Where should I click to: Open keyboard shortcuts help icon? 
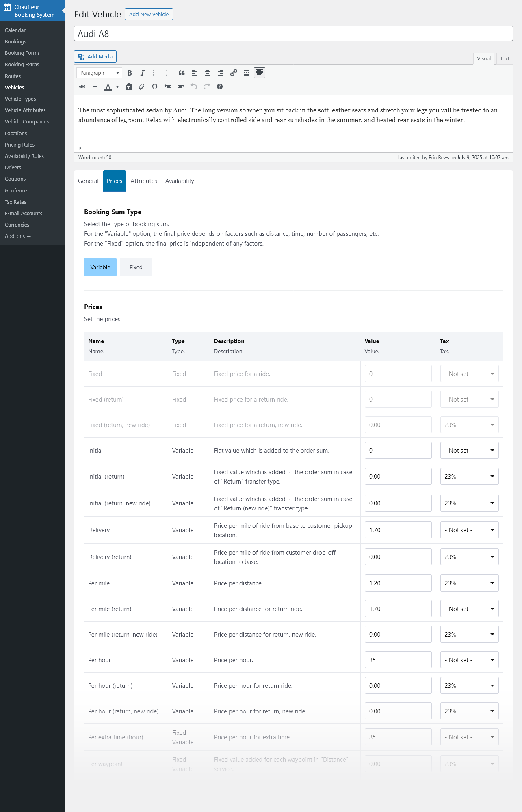click(x=220, y=86)
